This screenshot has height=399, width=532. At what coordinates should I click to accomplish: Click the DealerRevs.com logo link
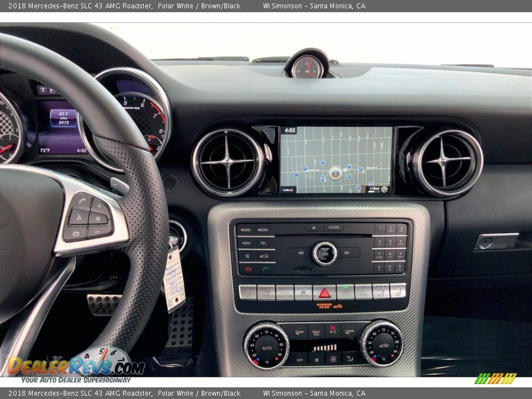tap(76, 366)
